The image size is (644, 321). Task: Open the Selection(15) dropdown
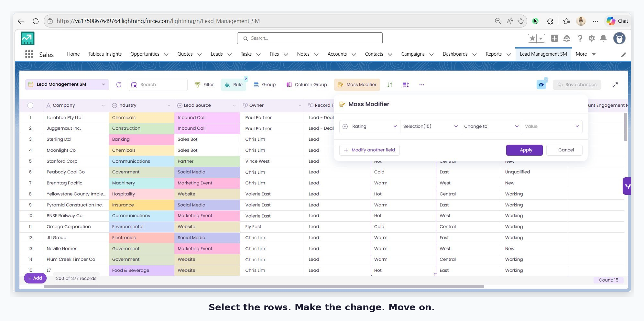(x=431, y=127)
